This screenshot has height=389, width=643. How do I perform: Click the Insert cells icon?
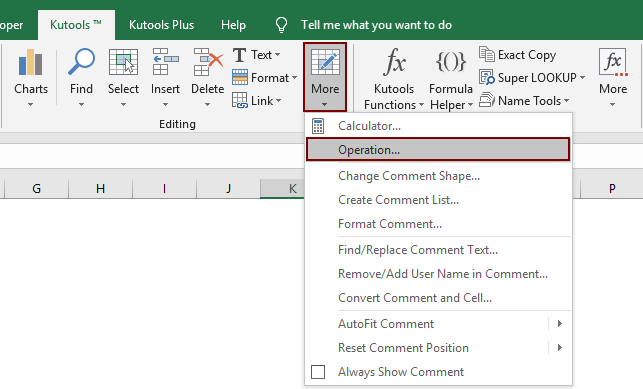(165, 62)
